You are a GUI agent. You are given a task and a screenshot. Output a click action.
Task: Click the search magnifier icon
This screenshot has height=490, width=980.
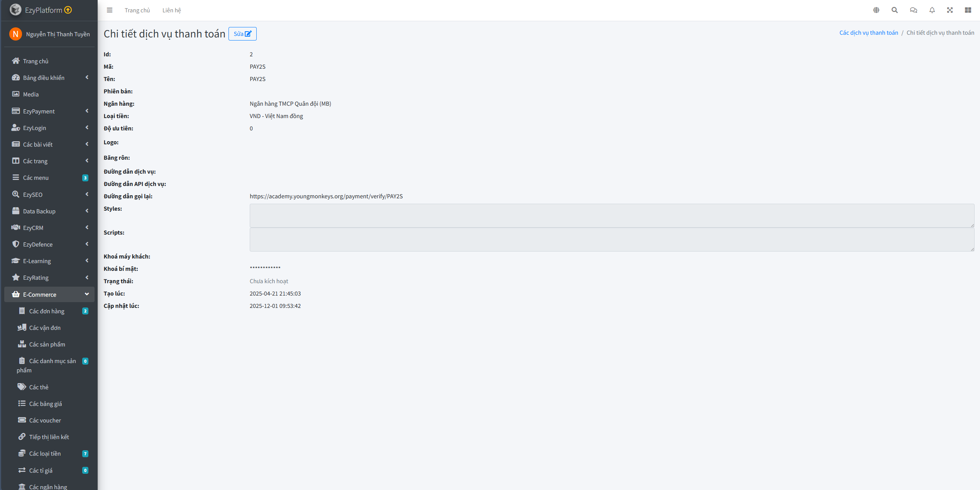(894, 10)
